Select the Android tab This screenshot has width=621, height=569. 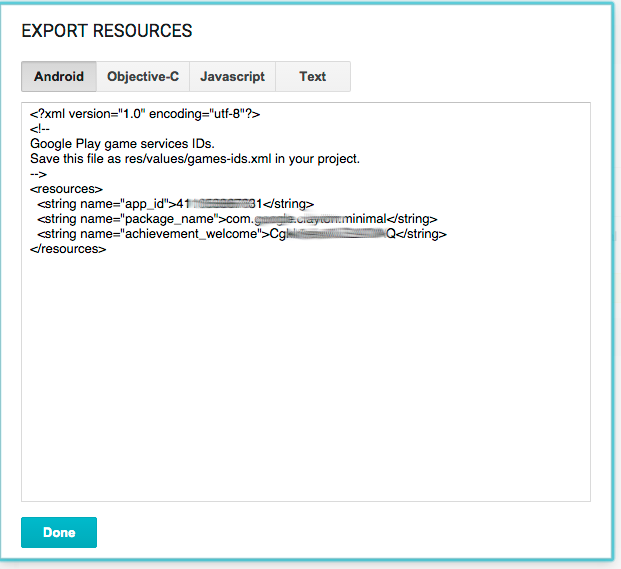pos(59,76)
